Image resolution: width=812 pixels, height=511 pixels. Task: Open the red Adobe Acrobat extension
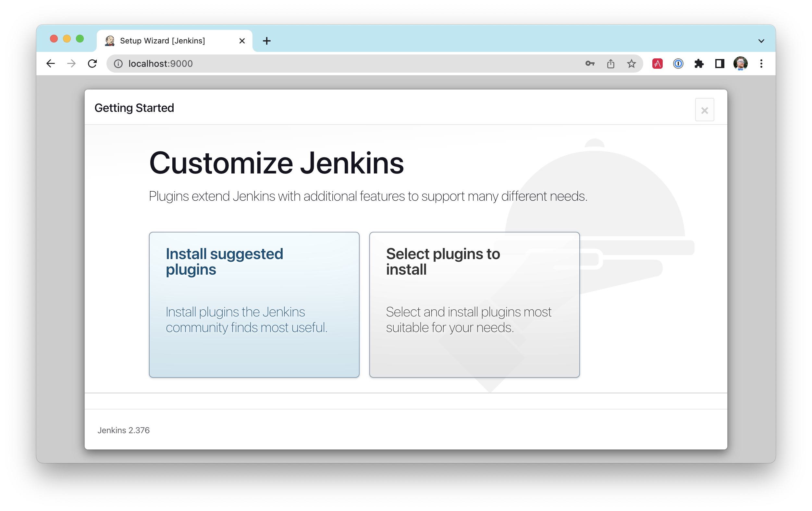point(657,63)
